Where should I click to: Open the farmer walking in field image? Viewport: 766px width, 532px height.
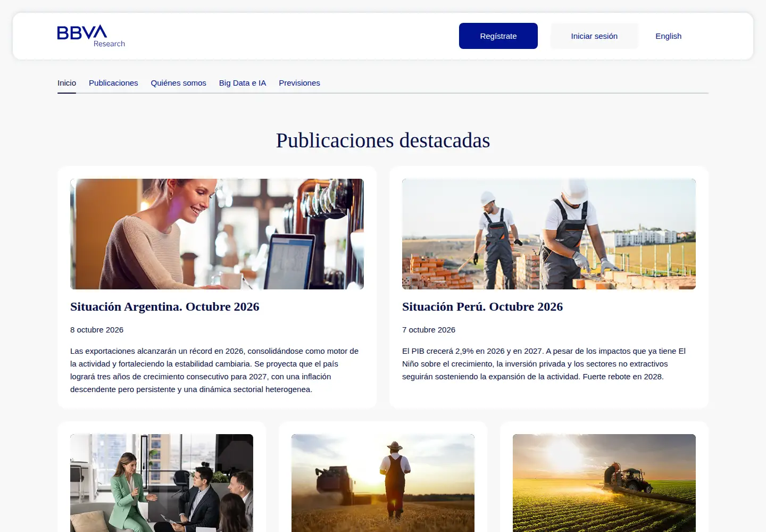(x=383, y=483)
